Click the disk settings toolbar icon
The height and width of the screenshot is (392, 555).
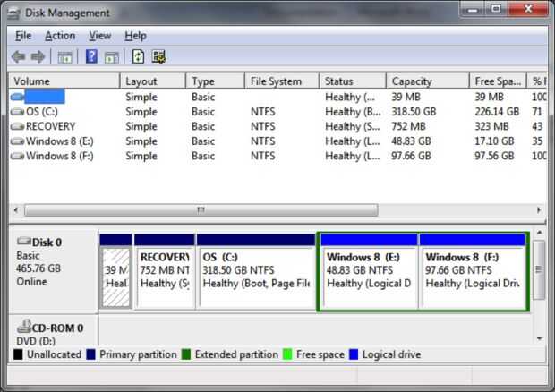click(158, 56)
